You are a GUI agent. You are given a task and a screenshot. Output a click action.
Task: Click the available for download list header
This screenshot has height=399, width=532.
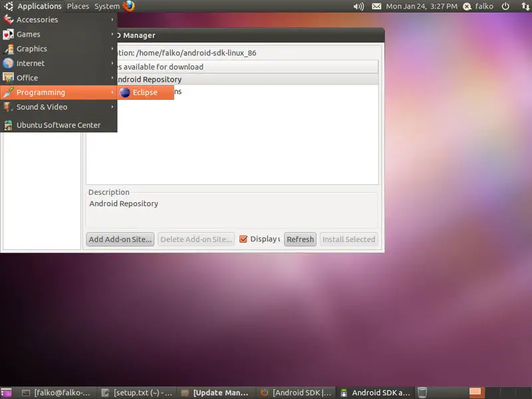[247, 67]
